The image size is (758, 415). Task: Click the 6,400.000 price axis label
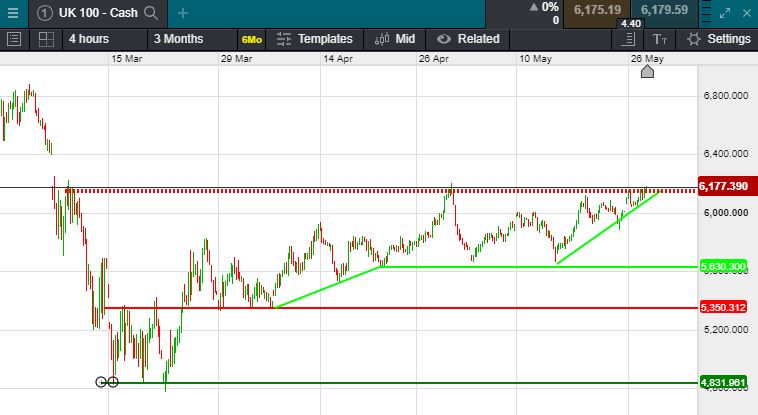point(726,154)
